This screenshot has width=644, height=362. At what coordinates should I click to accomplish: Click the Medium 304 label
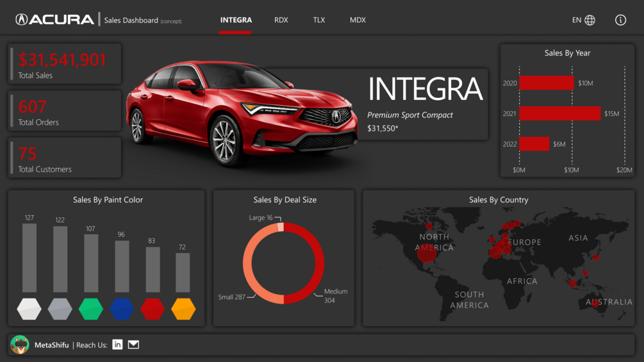click(336, 295)
